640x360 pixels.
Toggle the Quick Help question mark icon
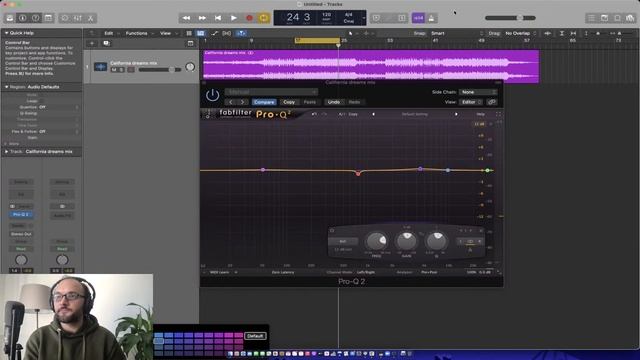36,18
